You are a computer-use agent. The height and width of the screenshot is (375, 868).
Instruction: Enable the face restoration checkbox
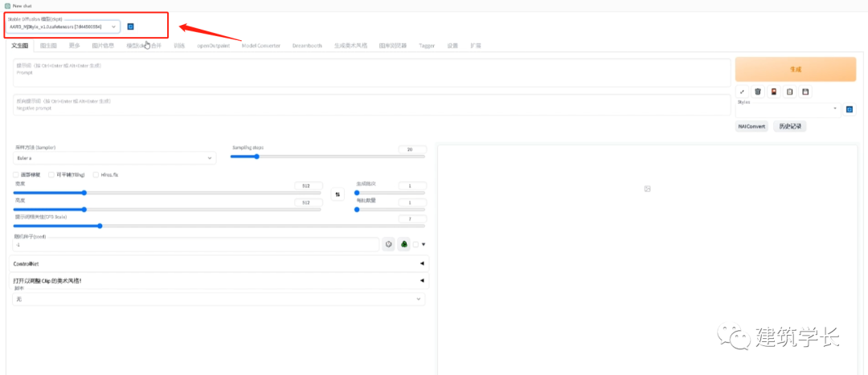coord(17,174)
